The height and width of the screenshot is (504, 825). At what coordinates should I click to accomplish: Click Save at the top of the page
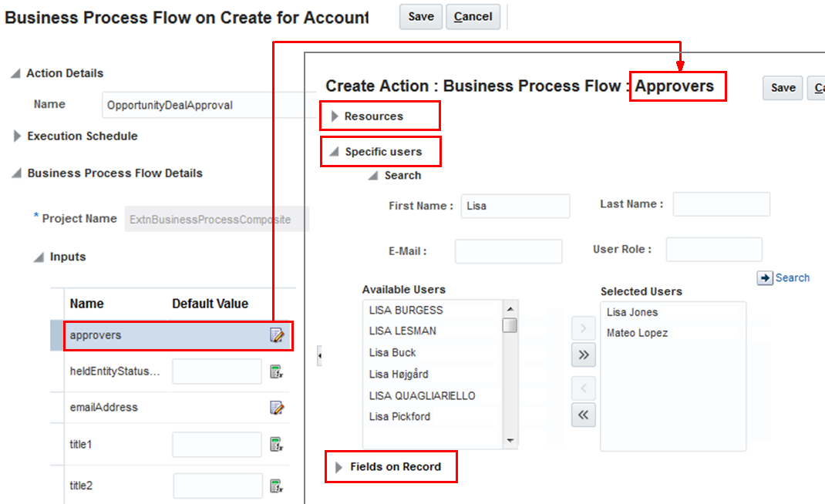click(x=420, y=16)
